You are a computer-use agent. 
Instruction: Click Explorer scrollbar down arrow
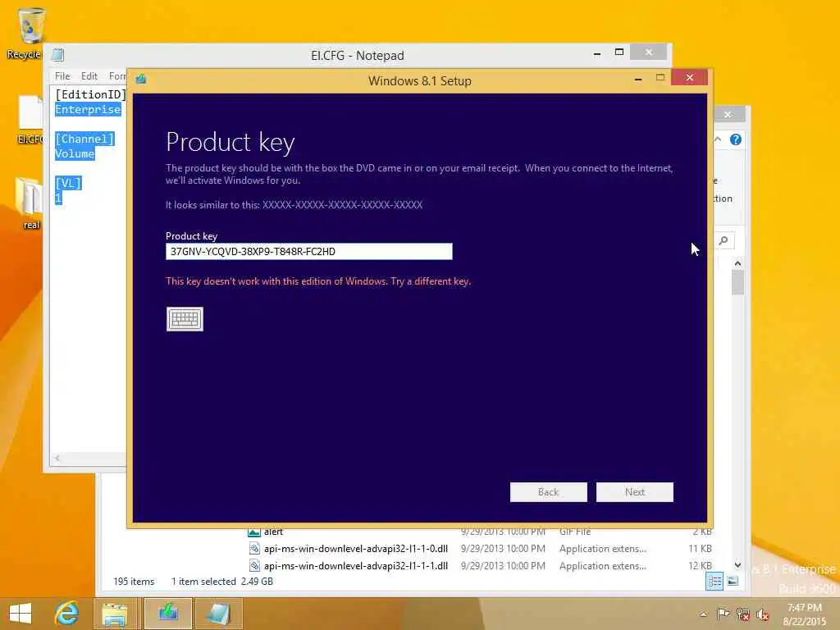pos(737,565)
